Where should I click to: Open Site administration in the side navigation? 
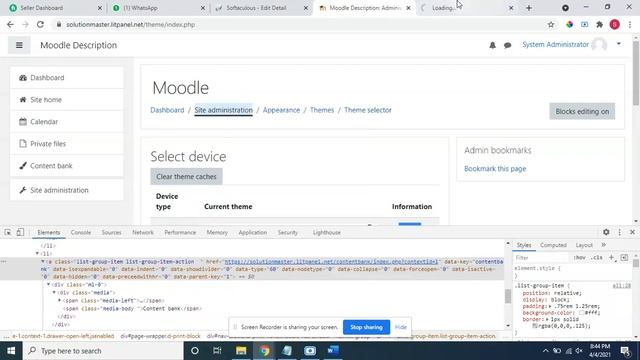point(67,190)
